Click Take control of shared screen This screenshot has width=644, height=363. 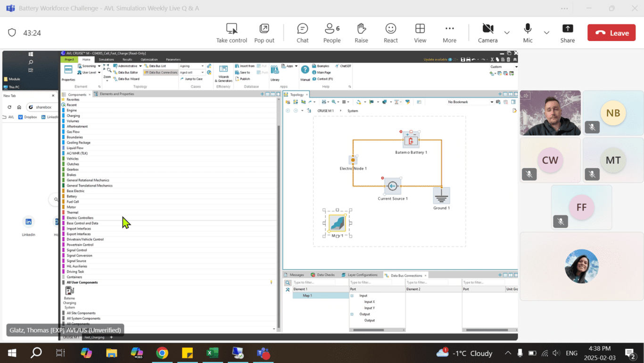pyautogui.click(x=231, y=33)
